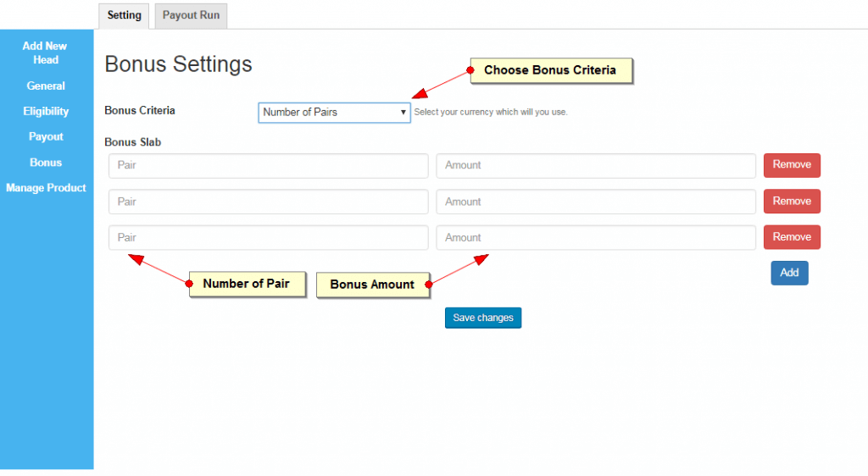Viewport: 868px width, 476px height.
Task: Click the second Pair input field
Action: [268, 202]
